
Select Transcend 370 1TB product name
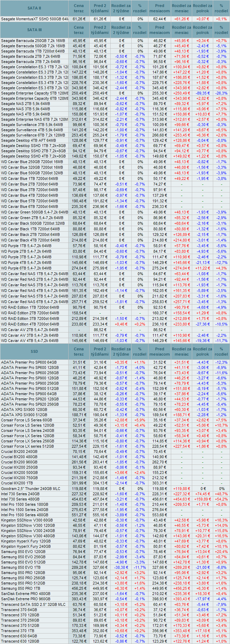pos(18,631)
